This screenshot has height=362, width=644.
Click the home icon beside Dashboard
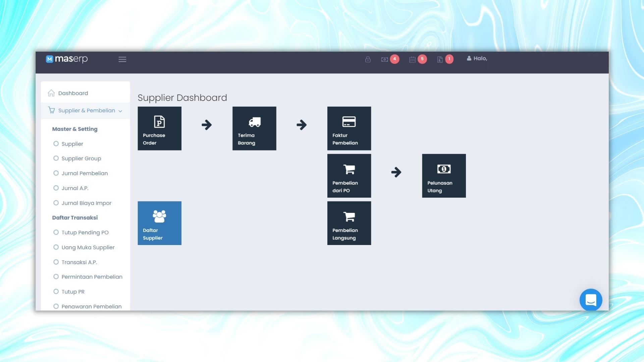[51, 93]
